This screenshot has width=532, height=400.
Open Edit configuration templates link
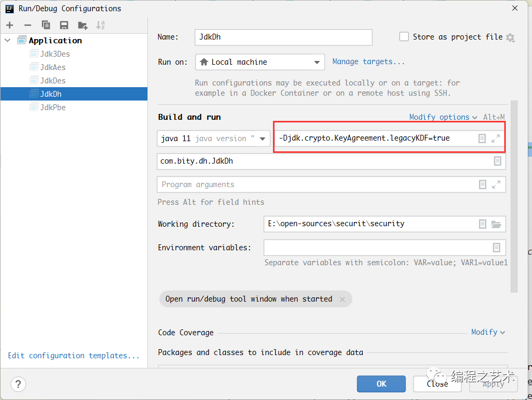74,356
